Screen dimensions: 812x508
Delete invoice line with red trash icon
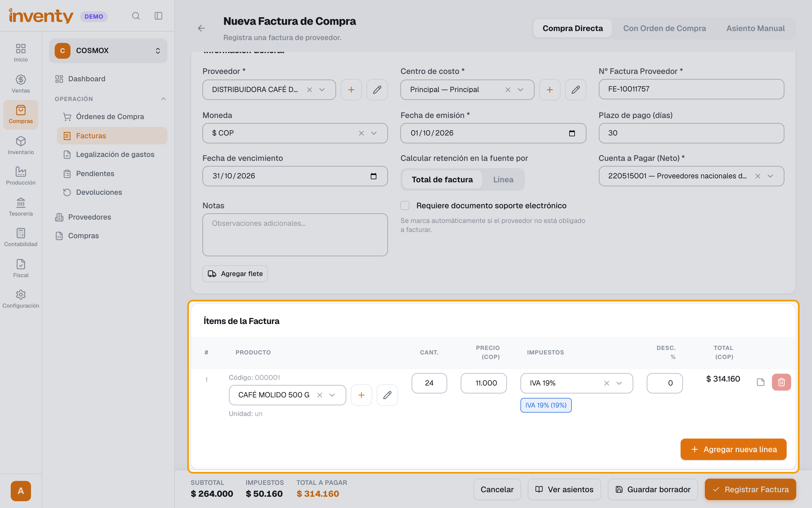[x=781, y=382]
